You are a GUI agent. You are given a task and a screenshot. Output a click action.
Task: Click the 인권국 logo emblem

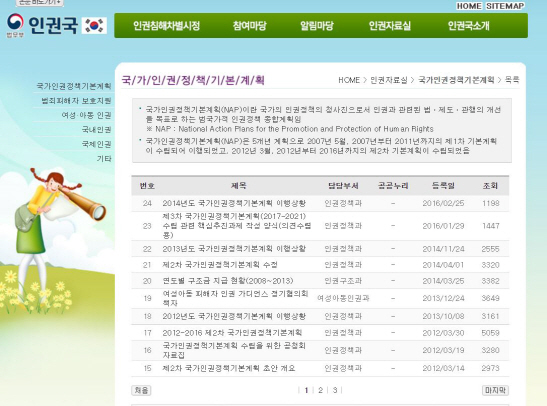point(15,23)
